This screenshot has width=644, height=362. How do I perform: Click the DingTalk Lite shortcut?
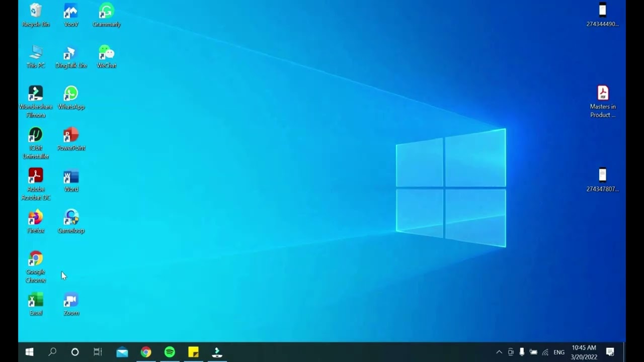tap(71, 56)
